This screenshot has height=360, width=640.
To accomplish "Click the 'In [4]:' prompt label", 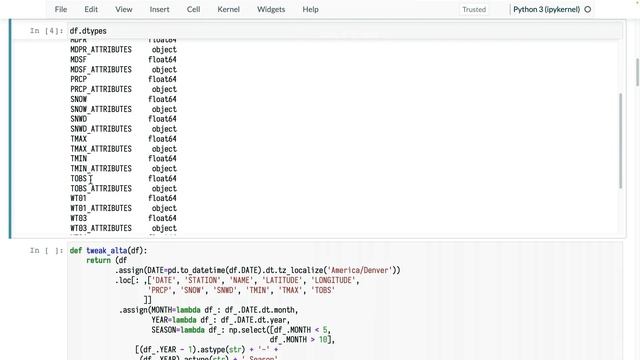I will coord(47,31).
